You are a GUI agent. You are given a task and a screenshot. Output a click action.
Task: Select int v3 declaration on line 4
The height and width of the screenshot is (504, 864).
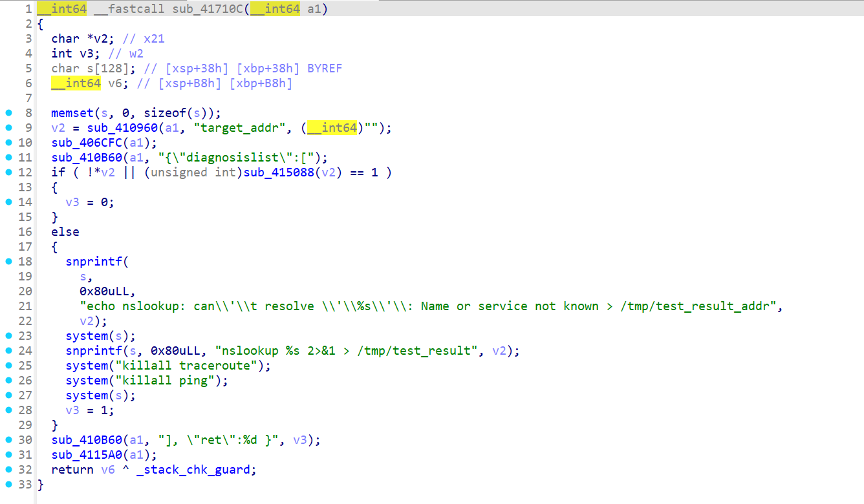[x=76, y=54]
